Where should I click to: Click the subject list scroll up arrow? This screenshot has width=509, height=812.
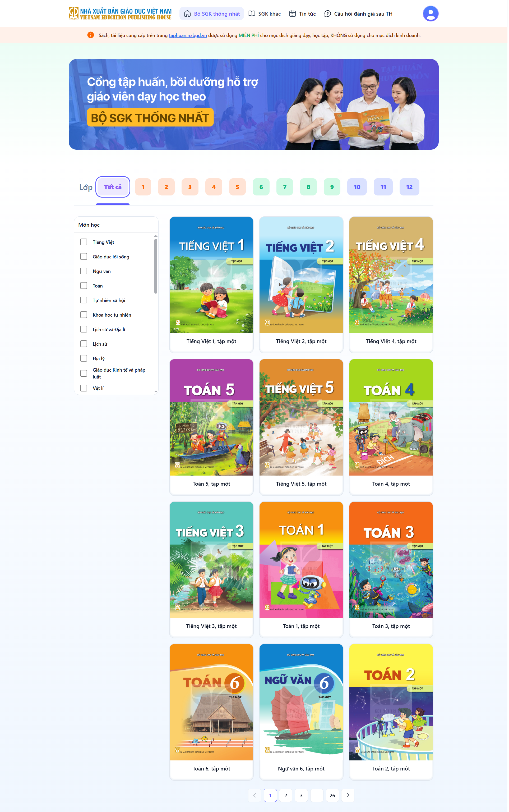coord(155,236)
